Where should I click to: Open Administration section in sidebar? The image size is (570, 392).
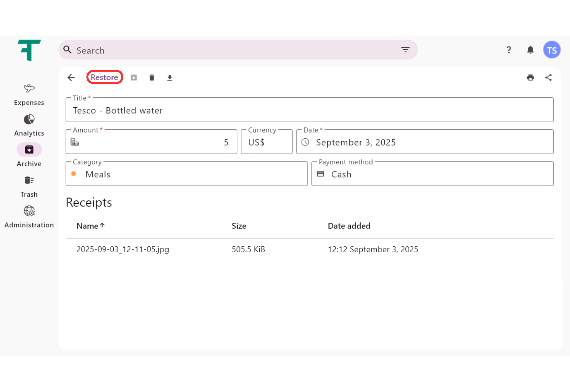[29, 217]
